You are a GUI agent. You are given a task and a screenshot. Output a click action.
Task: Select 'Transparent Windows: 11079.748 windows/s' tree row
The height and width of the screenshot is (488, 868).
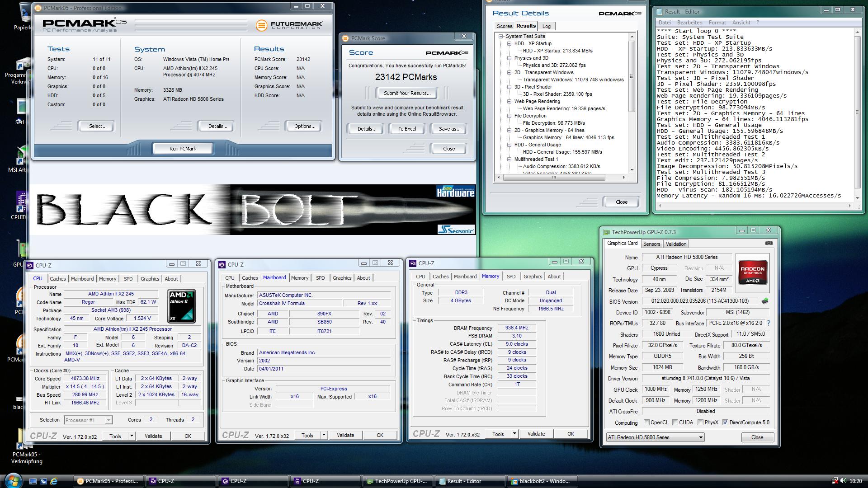pos(573,80)
